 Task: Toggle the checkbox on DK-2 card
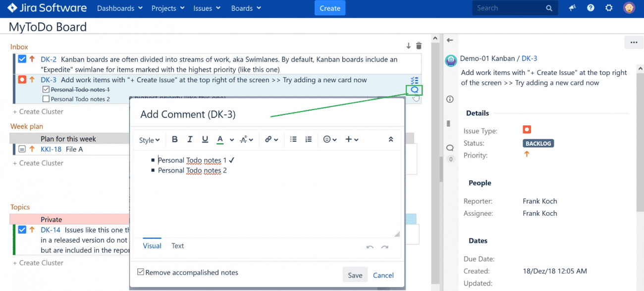tap(22, 59)
